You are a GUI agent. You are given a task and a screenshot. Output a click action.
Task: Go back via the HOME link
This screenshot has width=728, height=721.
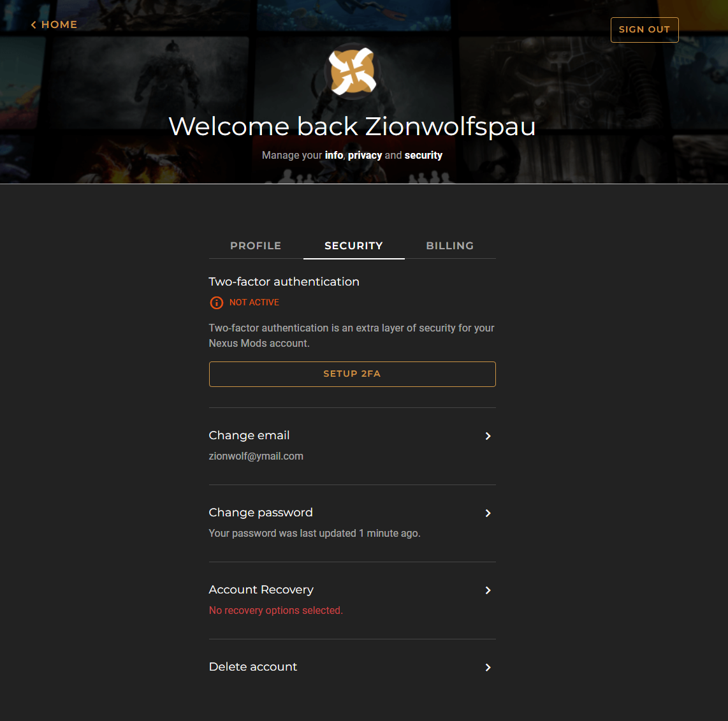54,25
